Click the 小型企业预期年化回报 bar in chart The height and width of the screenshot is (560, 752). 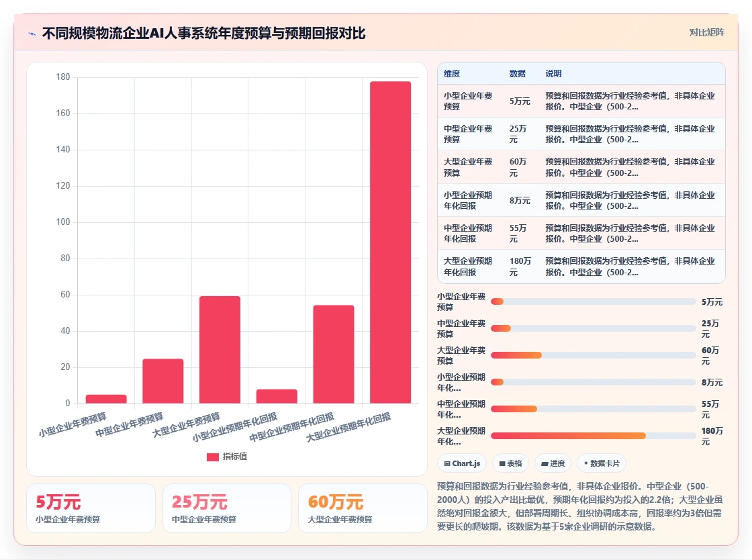[277, 396]
